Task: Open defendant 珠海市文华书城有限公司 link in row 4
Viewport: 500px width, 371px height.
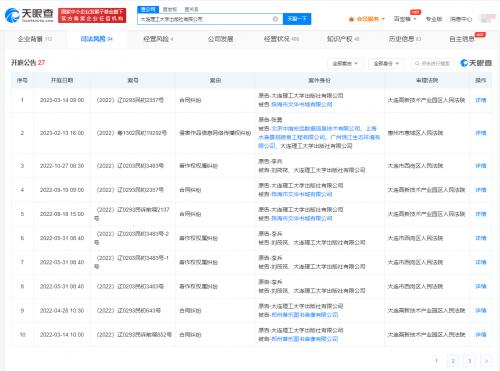Action: [x=302, y=194]
